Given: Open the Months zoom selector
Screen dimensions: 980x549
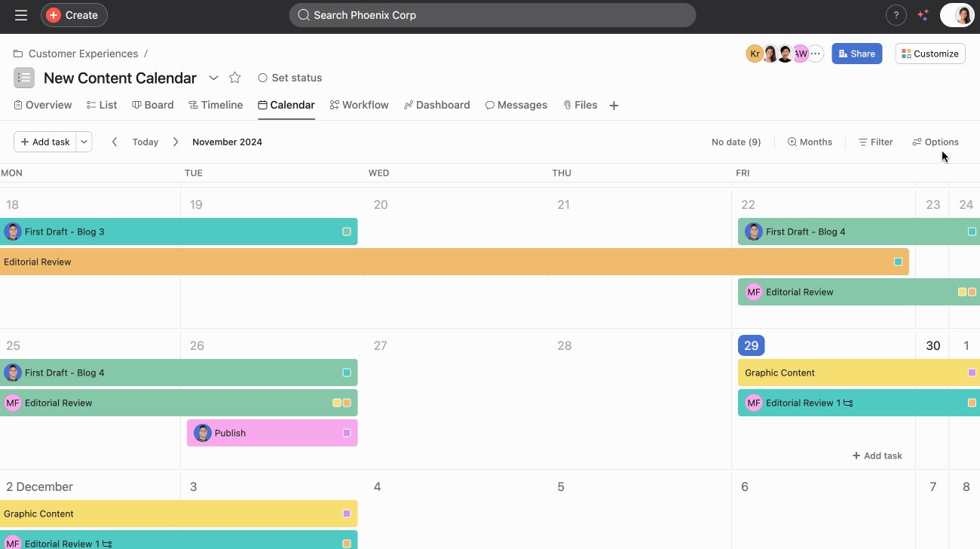Looking at the screenshot, I should coord(810,142).
